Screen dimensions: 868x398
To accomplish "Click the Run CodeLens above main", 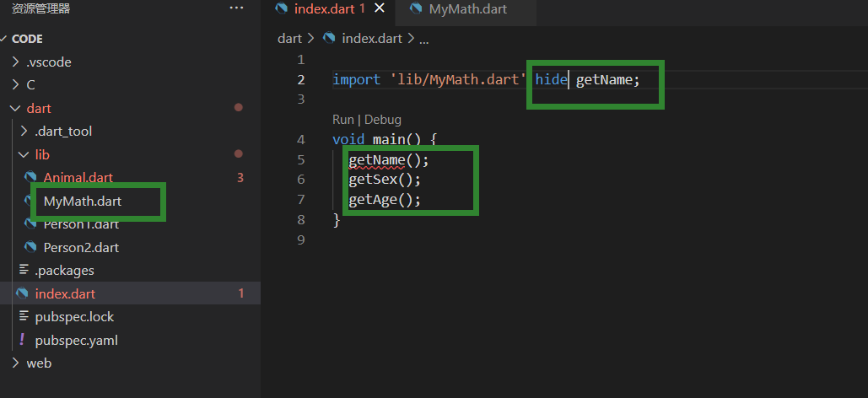I will point(342,120).
